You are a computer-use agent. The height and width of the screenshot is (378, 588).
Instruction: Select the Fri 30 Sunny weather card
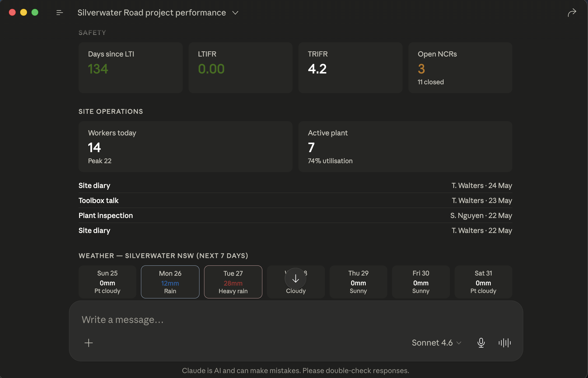coord(421,282)
